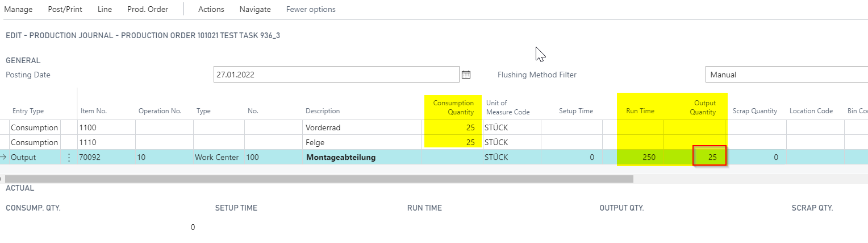The height and width of the screenshot is (243, 868).
Task: Click the row selector arrow for Output line
Action: point(4,157)
